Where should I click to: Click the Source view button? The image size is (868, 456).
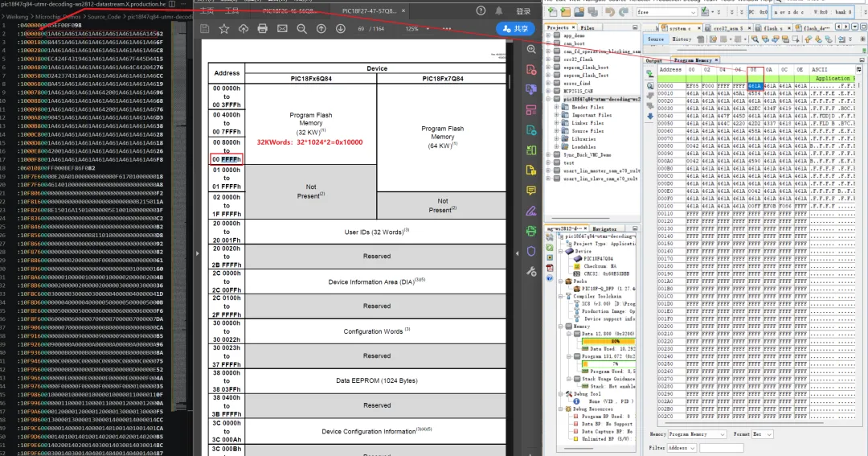coord(656,39)
